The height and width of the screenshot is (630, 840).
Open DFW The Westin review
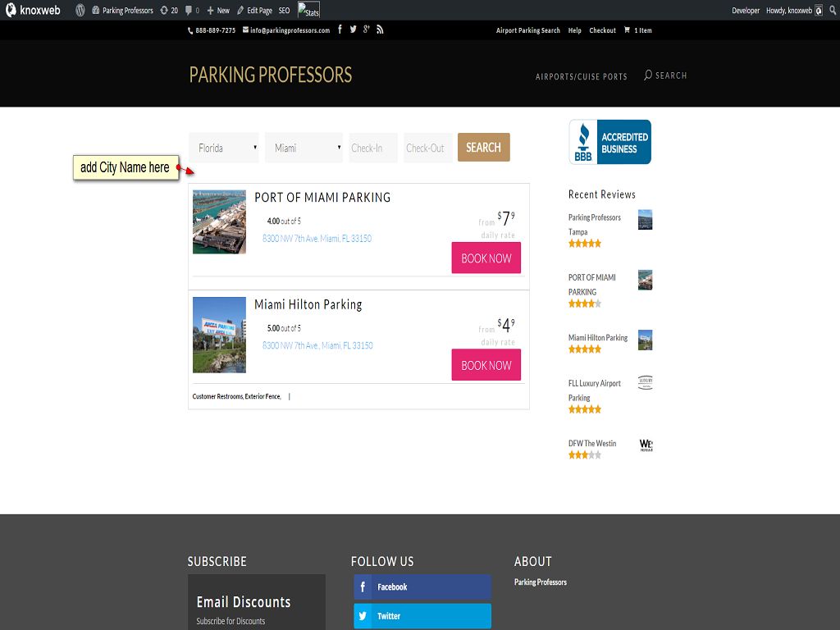coord(592,444)
